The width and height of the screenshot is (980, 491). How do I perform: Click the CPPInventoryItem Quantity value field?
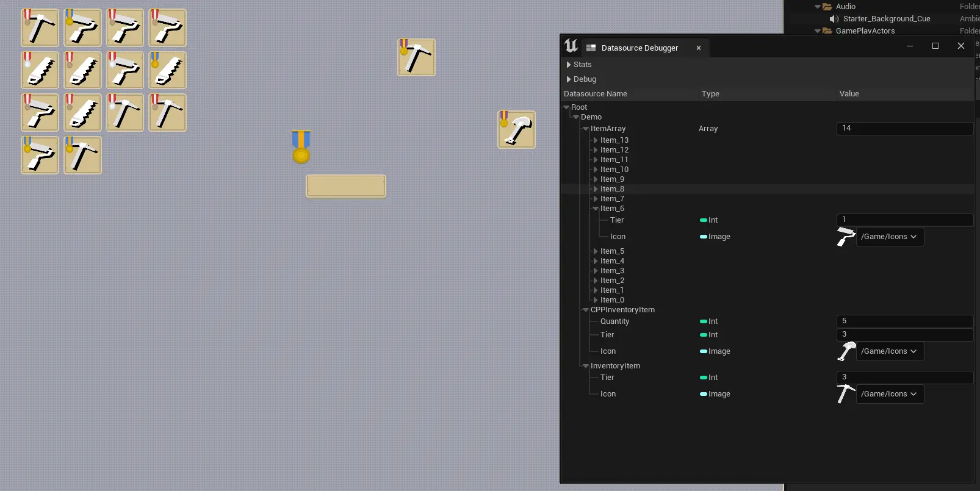click(x=904, y=321)
